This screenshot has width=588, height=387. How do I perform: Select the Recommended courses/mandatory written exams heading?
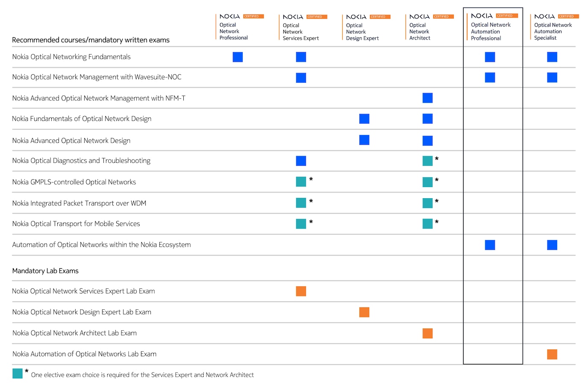pos(91,40)
